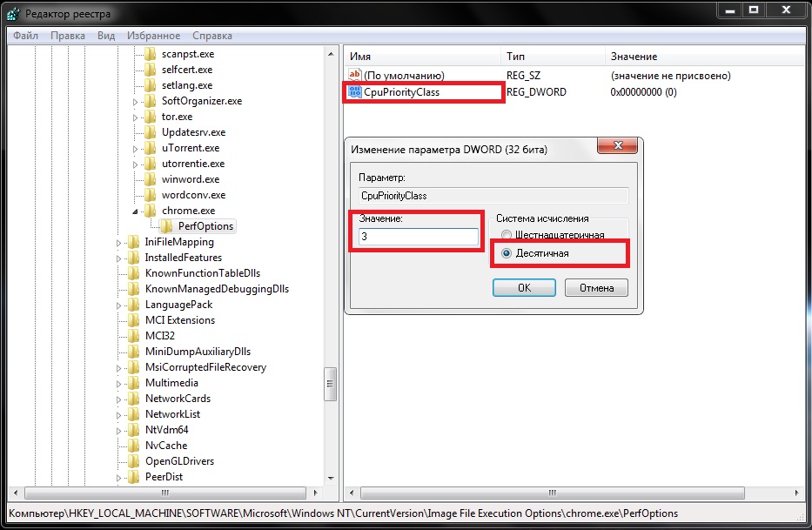Screen dimensions: 812x530
Task: Select the Десятичная radio button
Action: (507, 253)
